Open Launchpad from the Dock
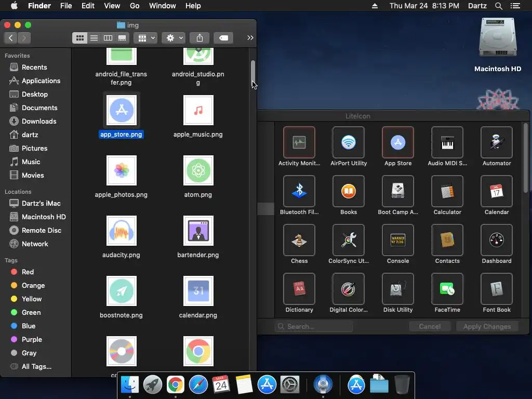The width and height of the screenshot is (532, 399). pyautogui.click(x=153, y=385)
